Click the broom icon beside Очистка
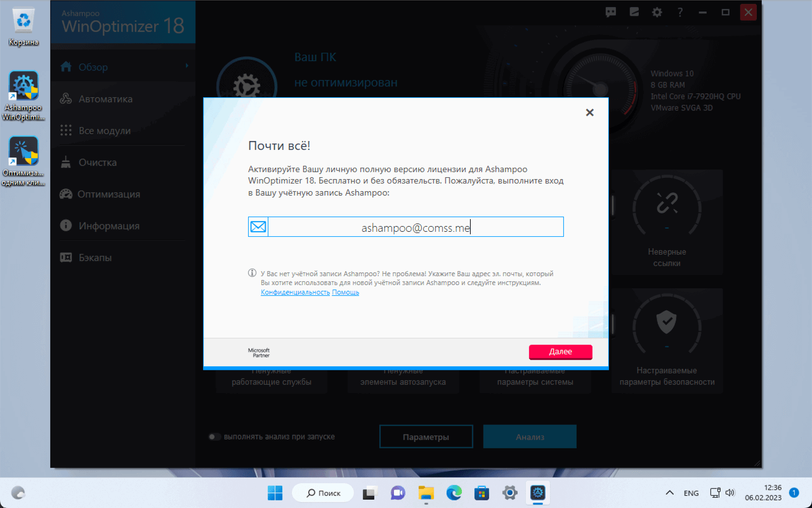Screen dimensions: 812x508 (x=65, y=162)
